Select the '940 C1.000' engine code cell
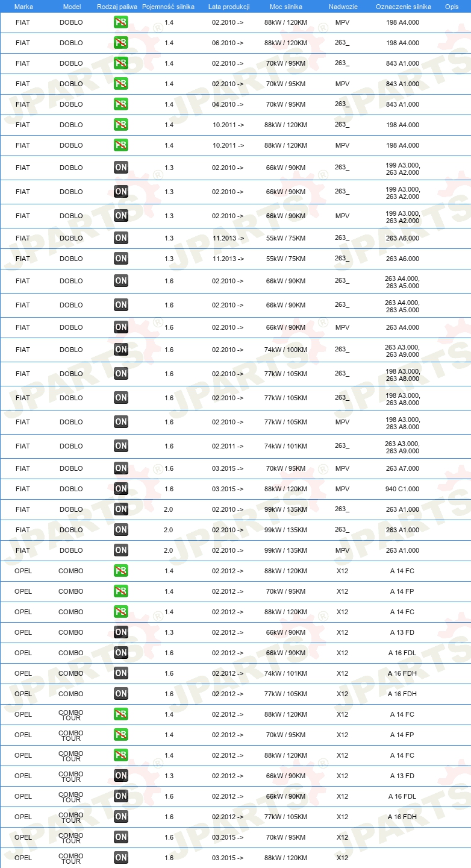The height and width of the screenshot is (868, 471). pyautogui.click(x=402, y=489)
